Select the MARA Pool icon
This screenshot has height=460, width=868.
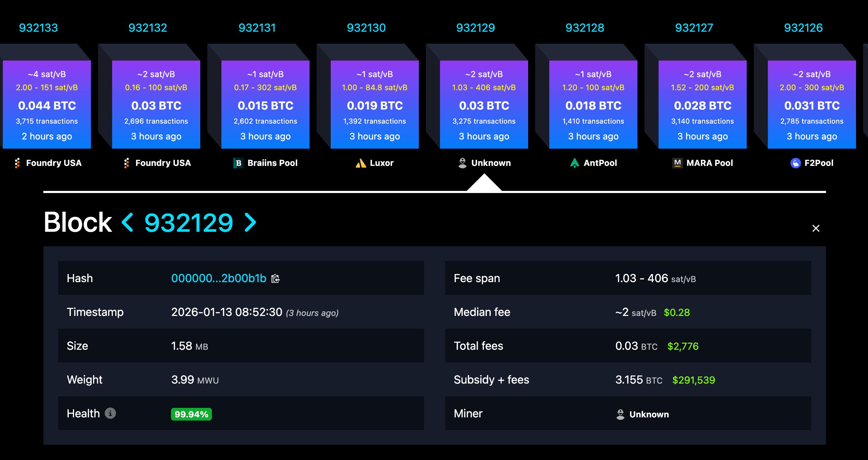677,163
